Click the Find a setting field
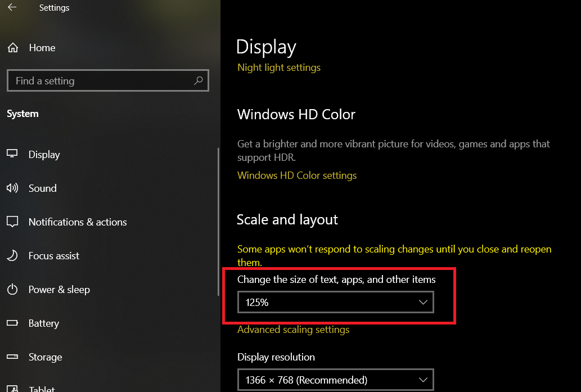Viewport: 581px width, 392px height. click(101, 81)
